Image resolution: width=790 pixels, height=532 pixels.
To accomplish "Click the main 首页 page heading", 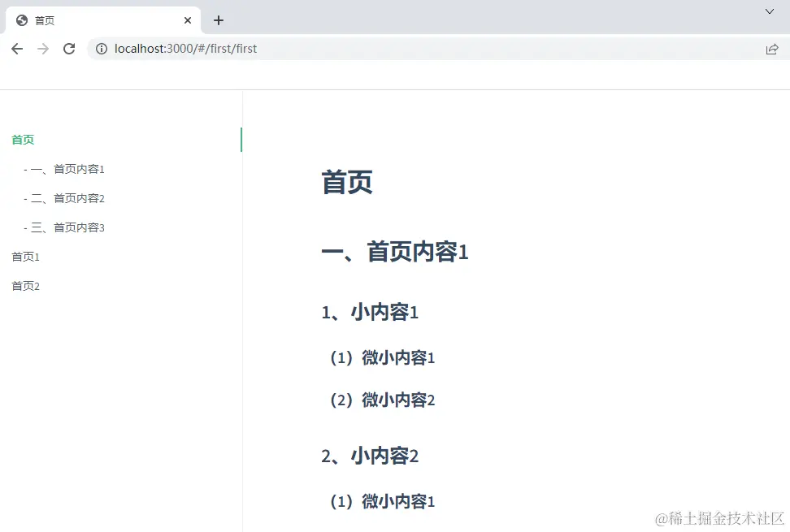I will tap(347, 182).
